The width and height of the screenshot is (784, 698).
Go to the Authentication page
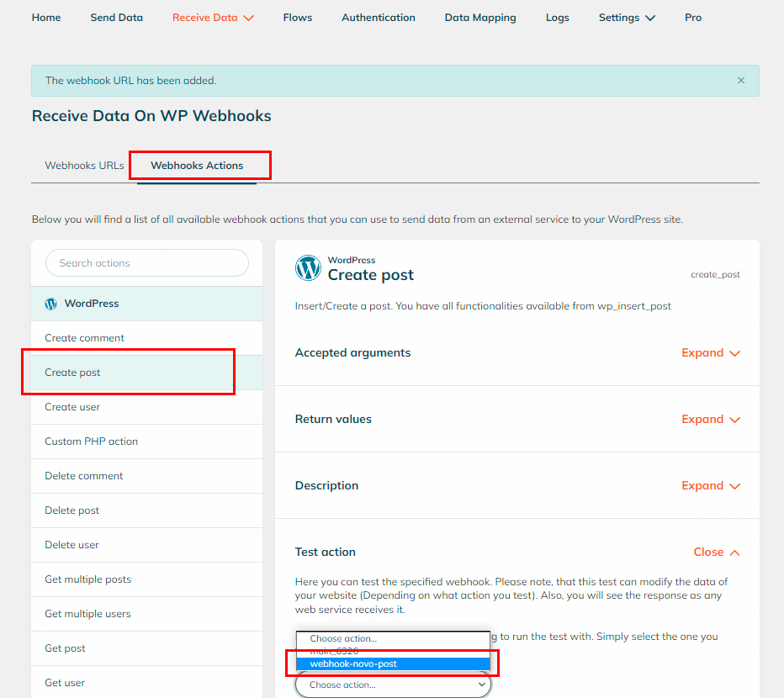coord(379,18)
